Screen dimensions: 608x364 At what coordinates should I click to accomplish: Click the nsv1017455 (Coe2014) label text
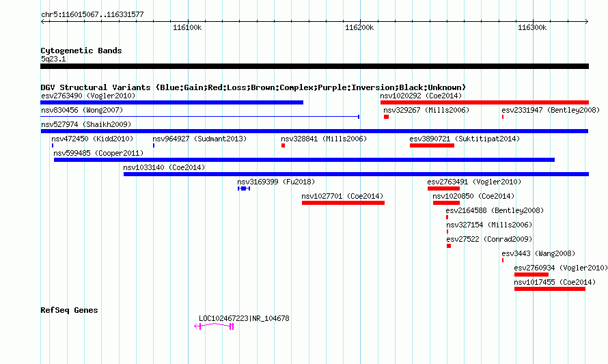point(555,282)
